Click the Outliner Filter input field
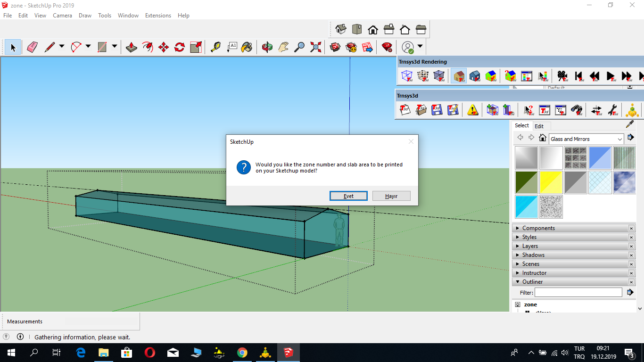Viewport: 644px width, 362px height. click(x=578, y=293)
